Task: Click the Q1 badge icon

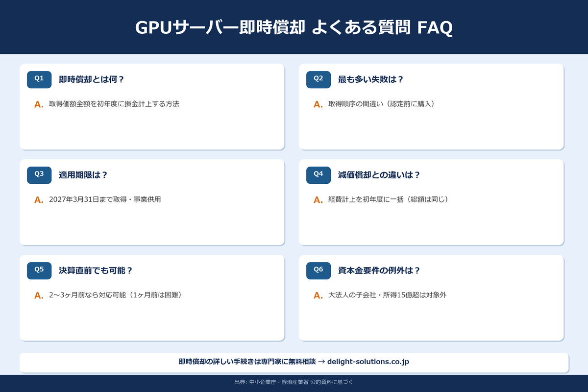Action: (x=39, y=79)
